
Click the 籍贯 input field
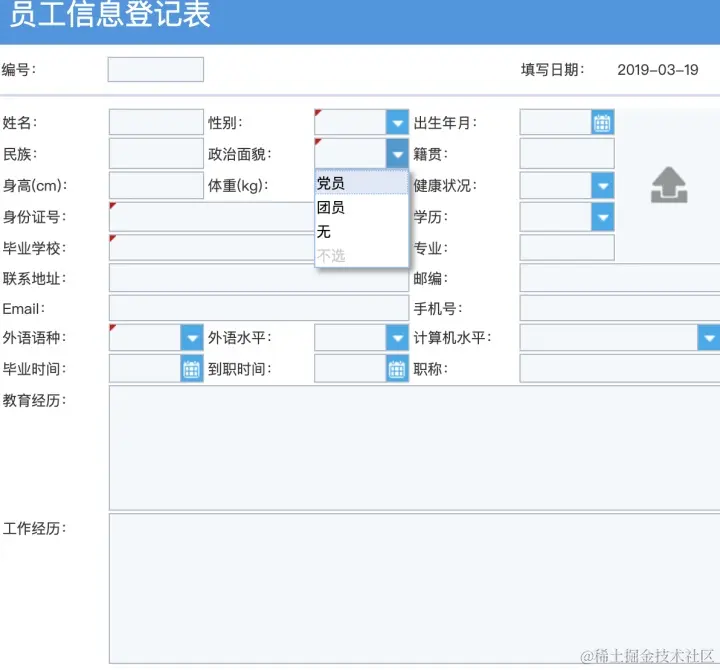click(567, 154)
